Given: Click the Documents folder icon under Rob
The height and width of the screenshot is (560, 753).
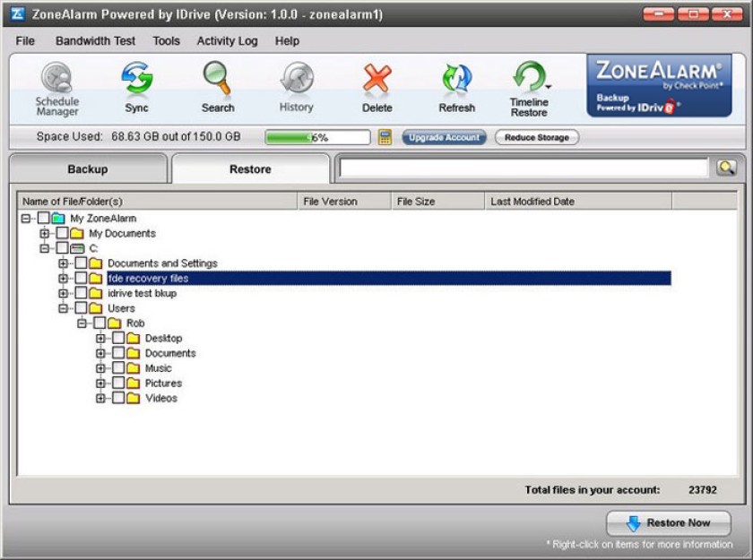Looking at the screenshot, I should click(x=133, y=353).
